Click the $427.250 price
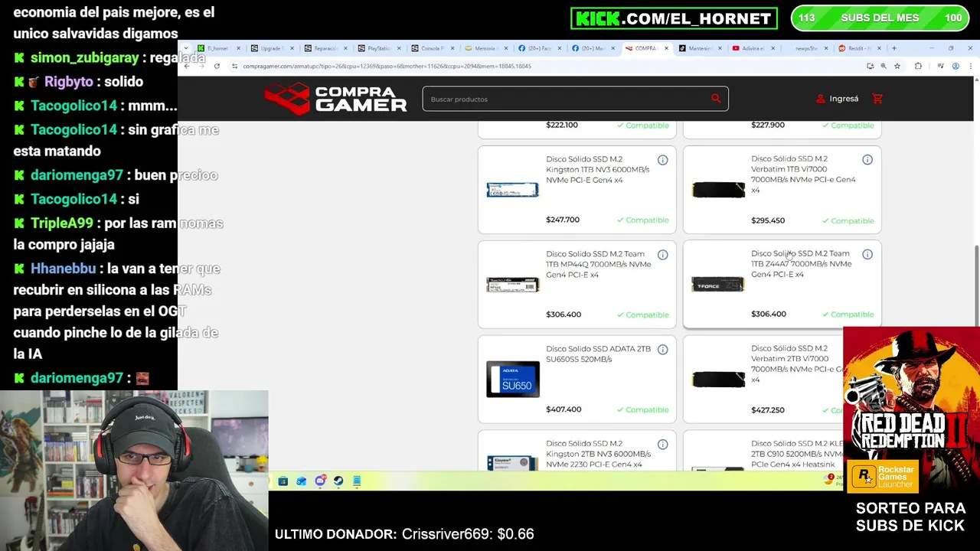This screenshot has height=551, width=980. point(768,409)
